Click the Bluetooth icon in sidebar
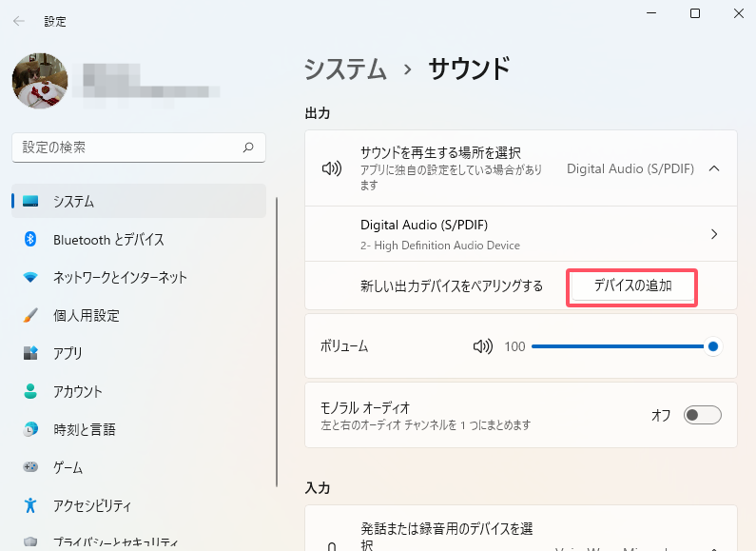The height and width of the screenshot is (551, 756). (30, 240)
